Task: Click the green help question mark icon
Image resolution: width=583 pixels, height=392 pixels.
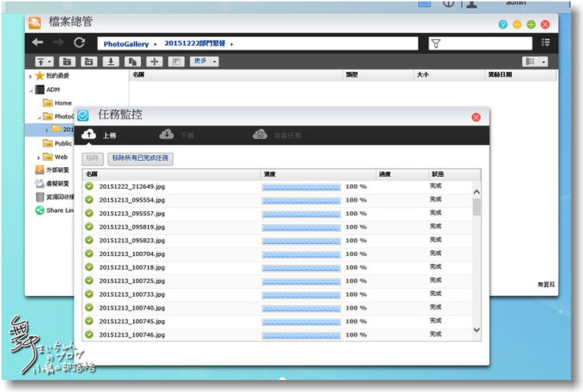Action: (x=502, y=25)
